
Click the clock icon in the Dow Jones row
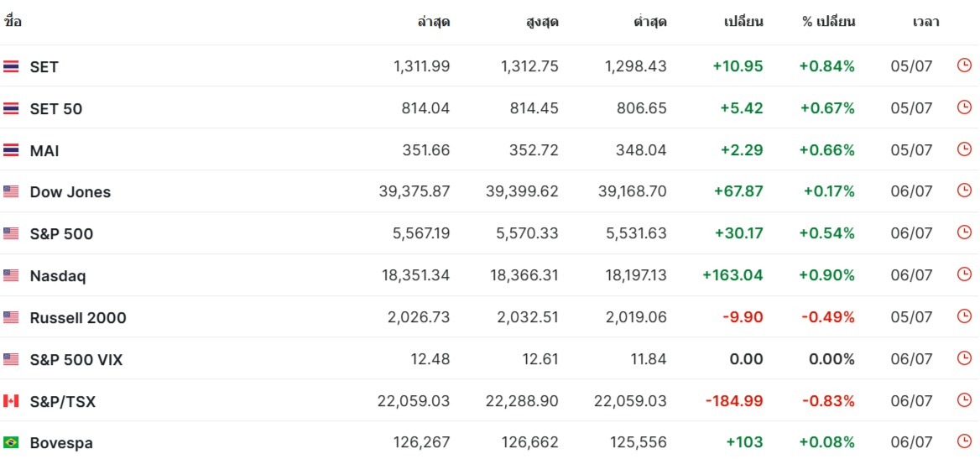[964, 190]
